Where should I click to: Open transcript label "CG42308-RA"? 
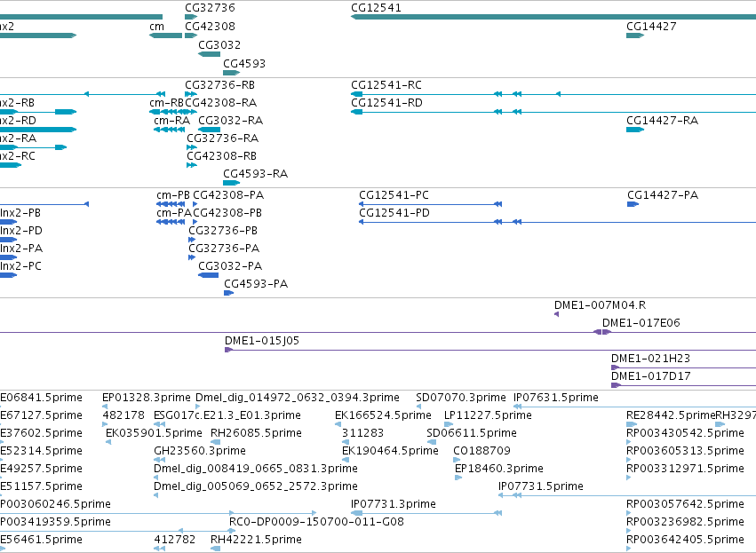click(x=221, y=103)
